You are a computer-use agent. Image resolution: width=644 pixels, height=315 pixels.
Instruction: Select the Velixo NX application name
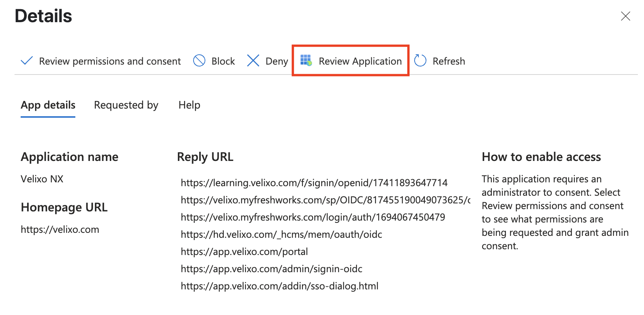(42, 179)
